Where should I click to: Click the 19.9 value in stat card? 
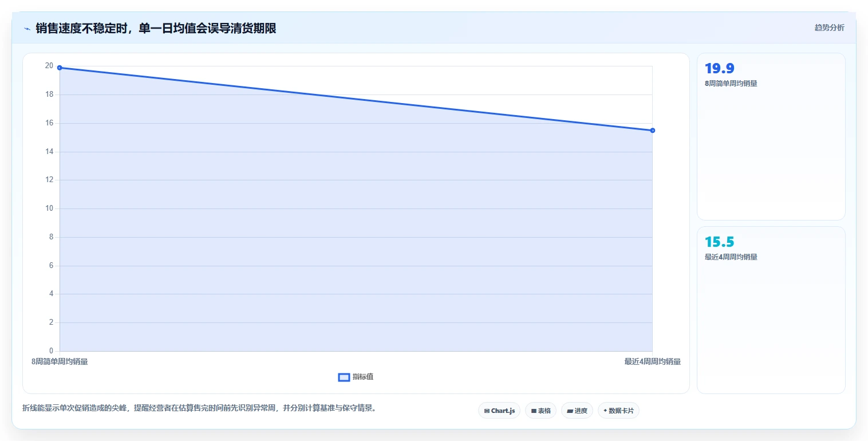tap(719, 69)
